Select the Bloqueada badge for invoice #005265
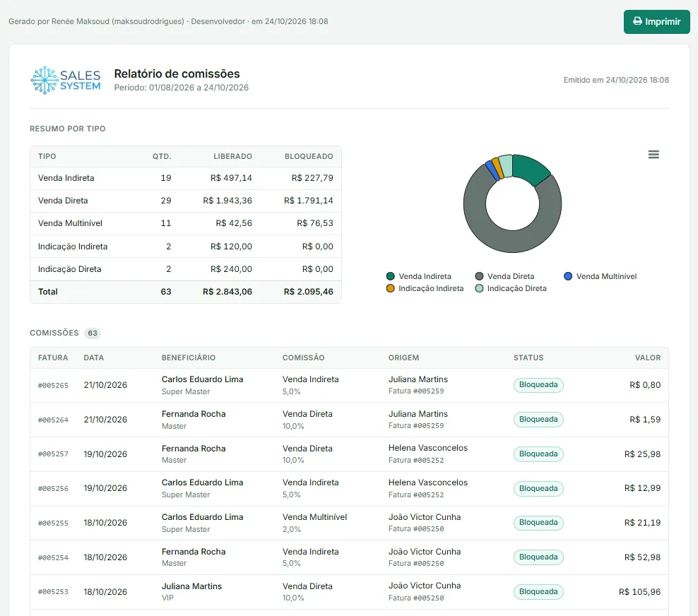698x616 pixels. [x=538, y=385]
